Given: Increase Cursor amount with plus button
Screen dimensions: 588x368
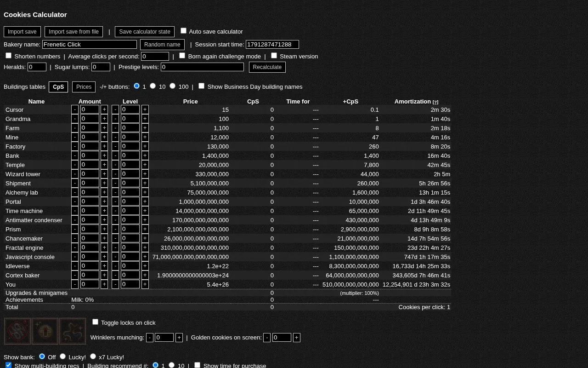Looking at the screenshot, I should coord(104,109).
